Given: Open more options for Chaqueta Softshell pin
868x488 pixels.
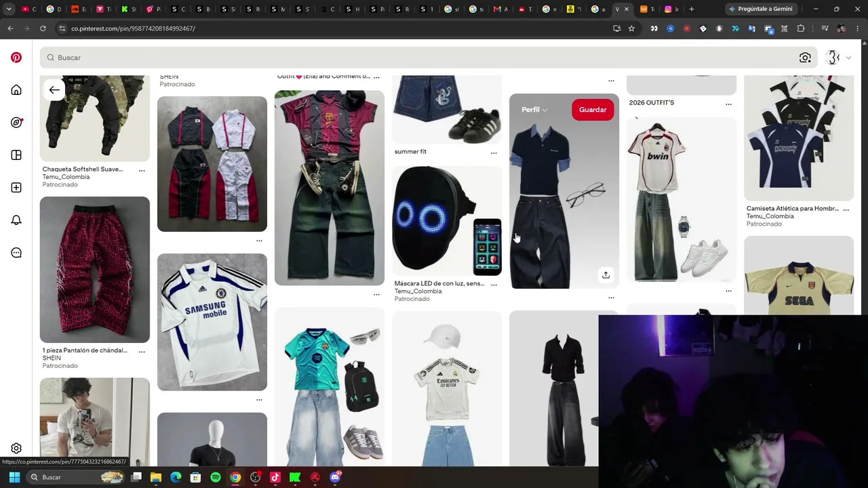Looking at the screenshot, I should 142,170.
